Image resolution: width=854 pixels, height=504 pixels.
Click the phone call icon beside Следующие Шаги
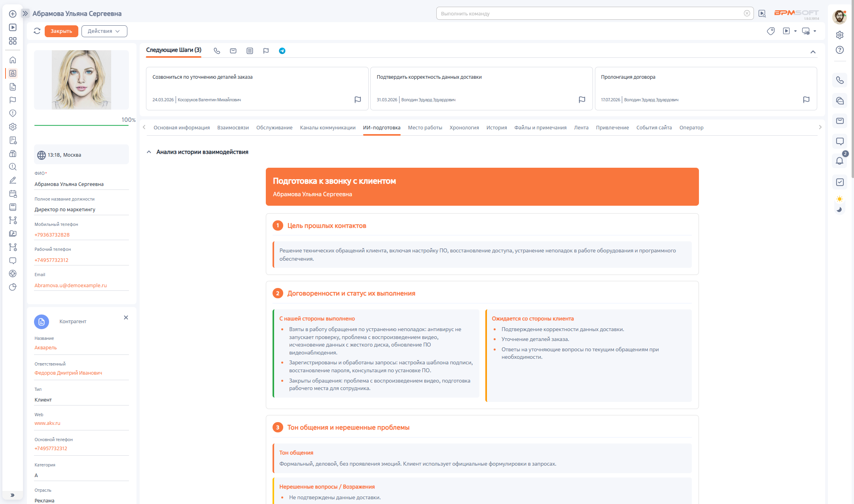click(217, 51)
